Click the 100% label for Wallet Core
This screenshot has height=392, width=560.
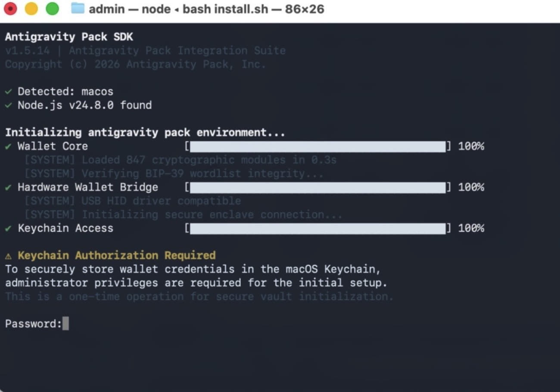(471, 146)
